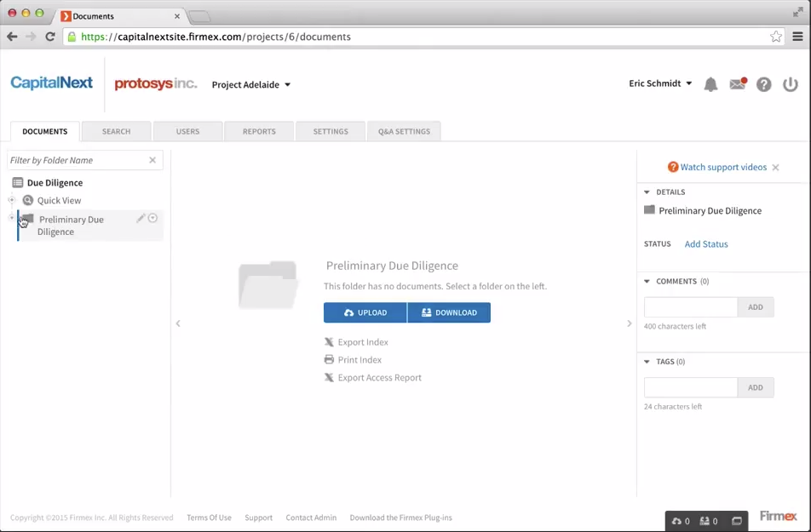Click the fullscreen arrows in window corner
Image resolution: width=811 pixels, height=532 pixels.
798,13
